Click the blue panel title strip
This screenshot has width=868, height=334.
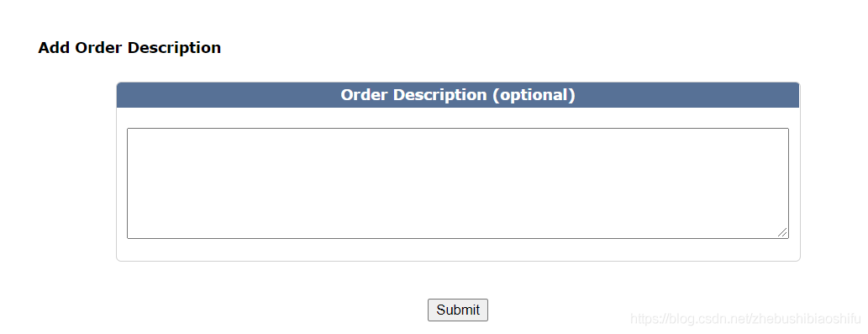(x=458, y=95)
